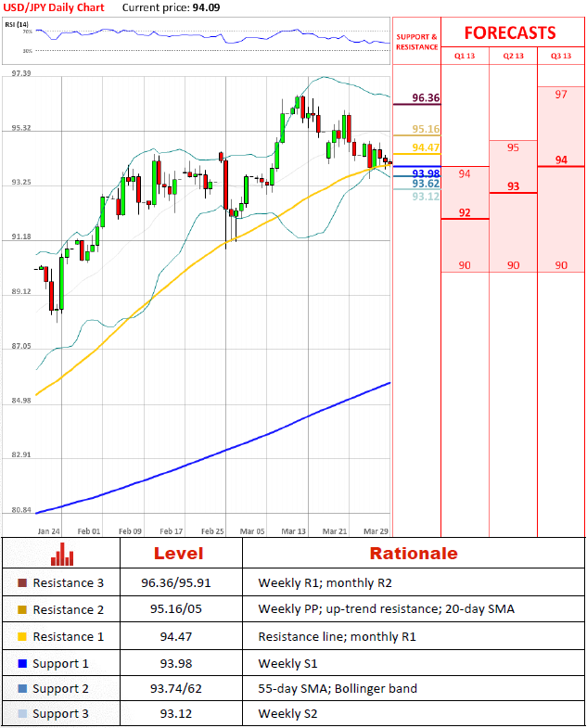Viewport: 587px width, 728px height.
Task: Click the 'Feb 01' date axis label
Action: pyautogui.click(x=89, y=531)
